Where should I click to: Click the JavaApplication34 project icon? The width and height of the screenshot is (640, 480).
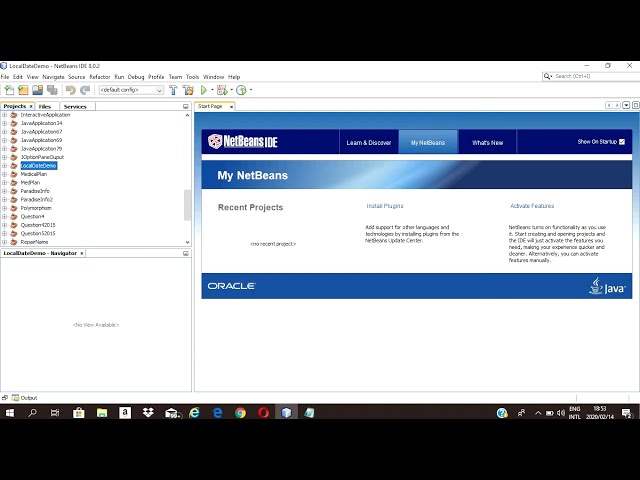[x=14, y=123]
